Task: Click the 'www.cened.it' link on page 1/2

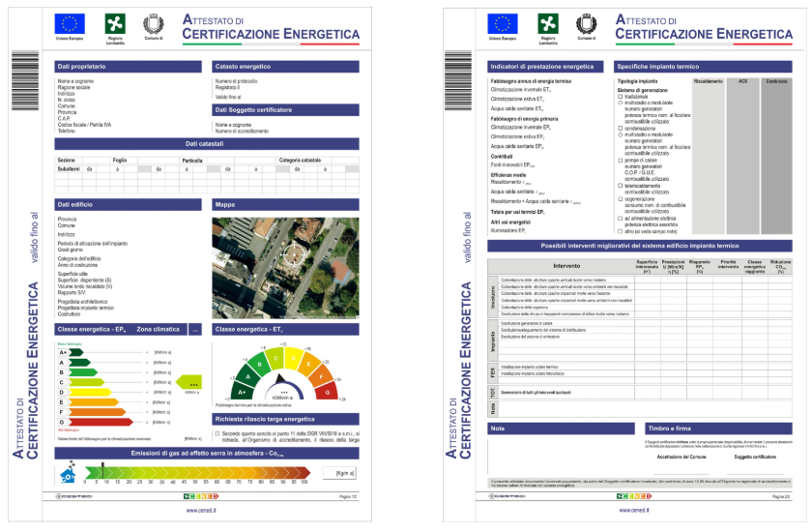Action: tap(201, 511)
